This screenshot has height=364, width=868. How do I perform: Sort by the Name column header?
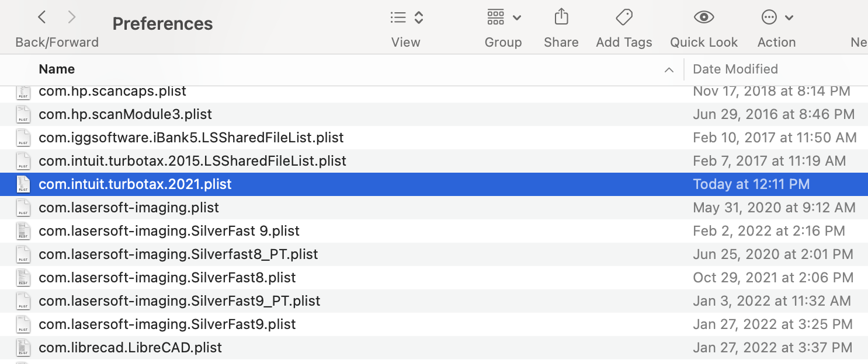(x=57, y=69)
